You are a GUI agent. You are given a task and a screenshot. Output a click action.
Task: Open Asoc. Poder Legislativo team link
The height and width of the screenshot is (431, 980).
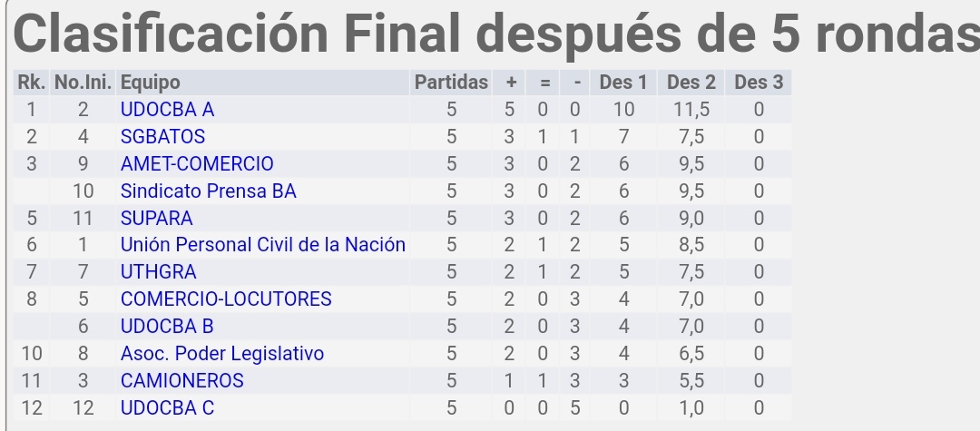tap(222, 354)
